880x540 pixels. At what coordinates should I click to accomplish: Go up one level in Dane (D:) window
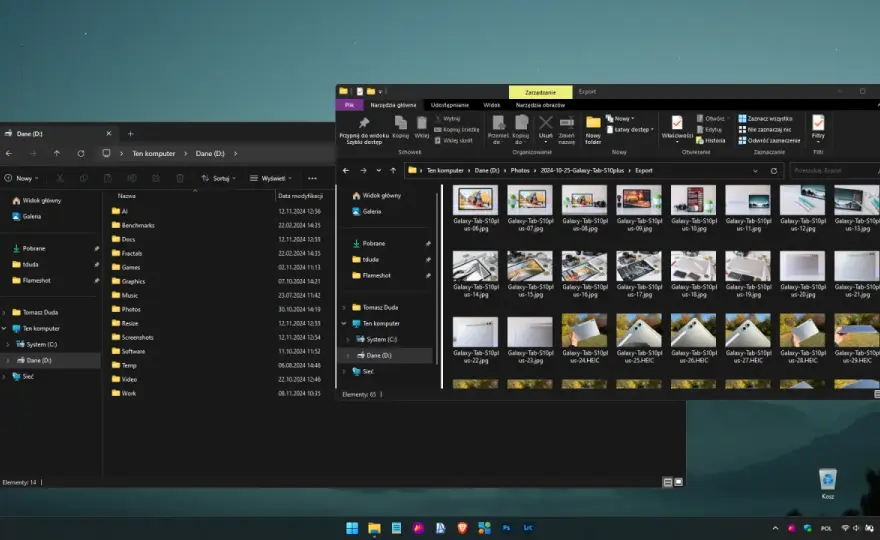click(x=57, y=153)
